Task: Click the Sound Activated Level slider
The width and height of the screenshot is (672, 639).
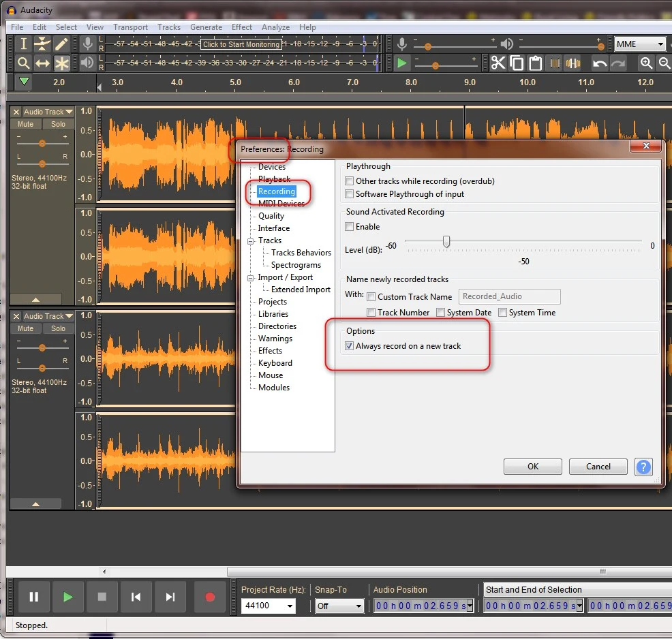Action: coord(446,242)
